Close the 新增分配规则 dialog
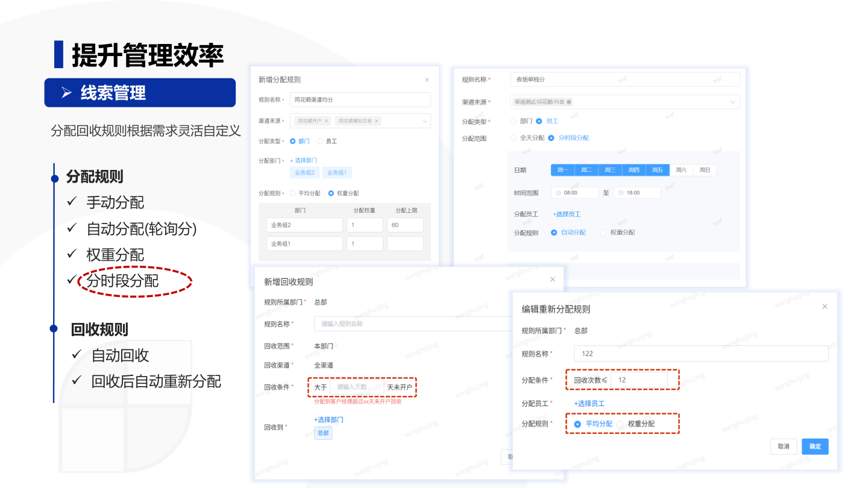Viewport: 868px width, 488px height. click(x=427, y=80)
